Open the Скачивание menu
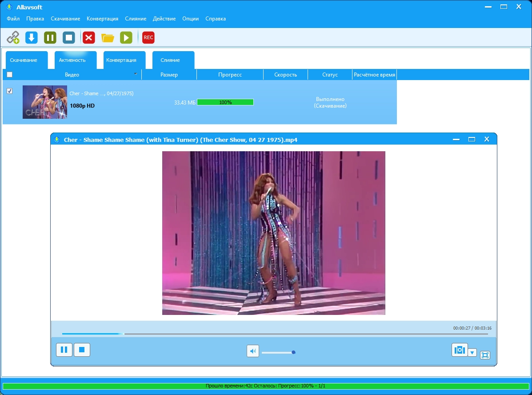 65,19
